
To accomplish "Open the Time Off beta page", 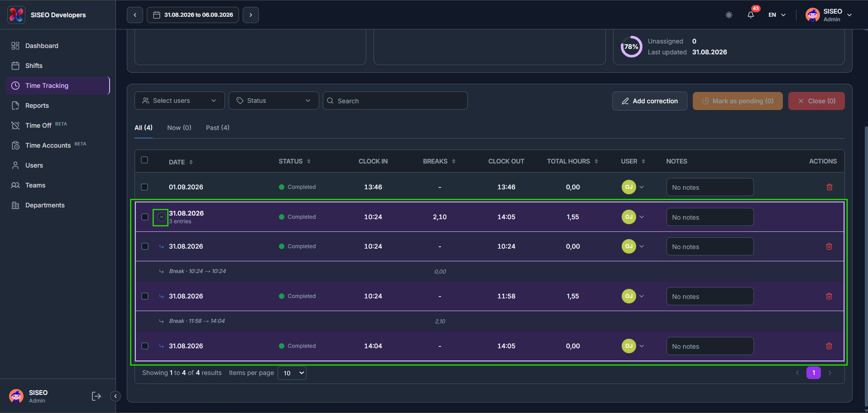I will pos(58,125).
